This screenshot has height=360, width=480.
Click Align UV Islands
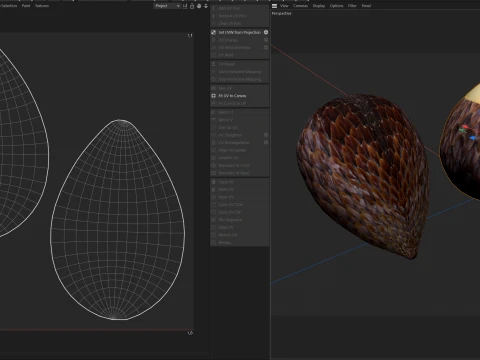(x=239, y=150)
